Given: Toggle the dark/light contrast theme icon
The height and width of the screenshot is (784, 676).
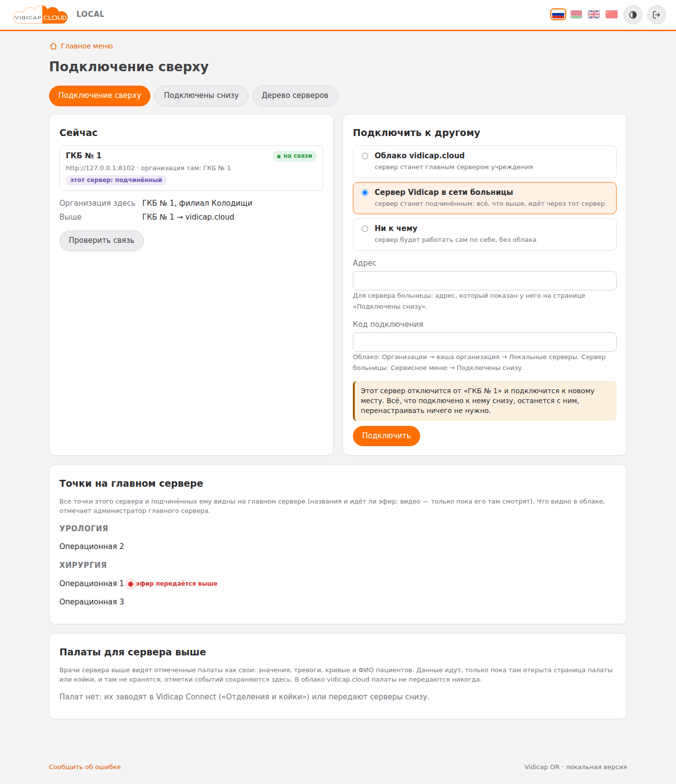Looking at the screenshot, I should coord(633,15).
